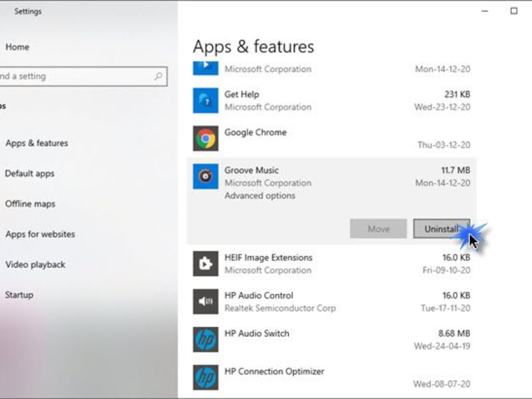Click the Tue-17-11-20 install date
Image resolution: width=532 pixels, height=399 pixels.
coord(446,308)
